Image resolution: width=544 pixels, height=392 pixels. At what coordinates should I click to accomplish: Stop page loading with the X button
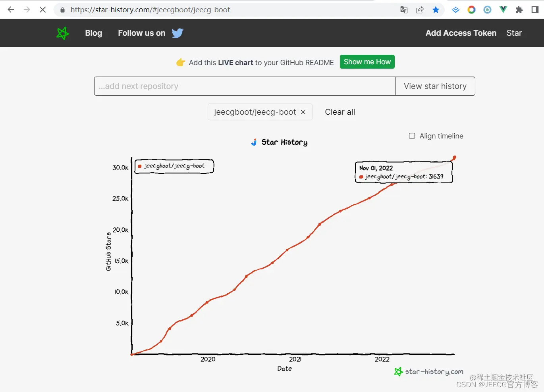pos(42,10)
